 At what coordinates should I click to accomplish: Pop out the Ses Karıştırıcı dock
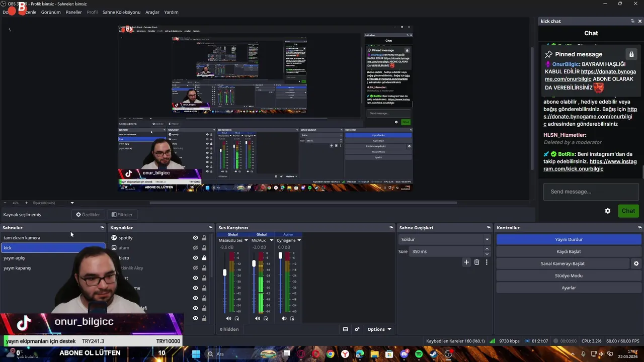[x=391, y=228]
